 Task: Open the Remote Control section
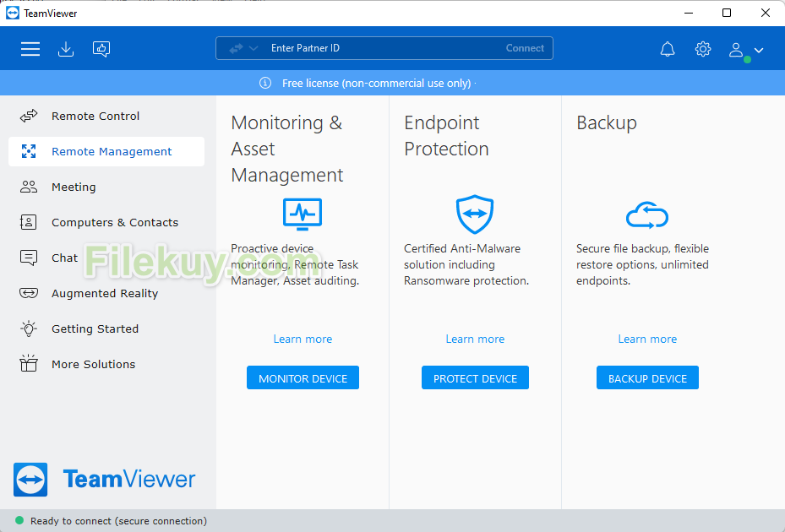tap(106, 116)
